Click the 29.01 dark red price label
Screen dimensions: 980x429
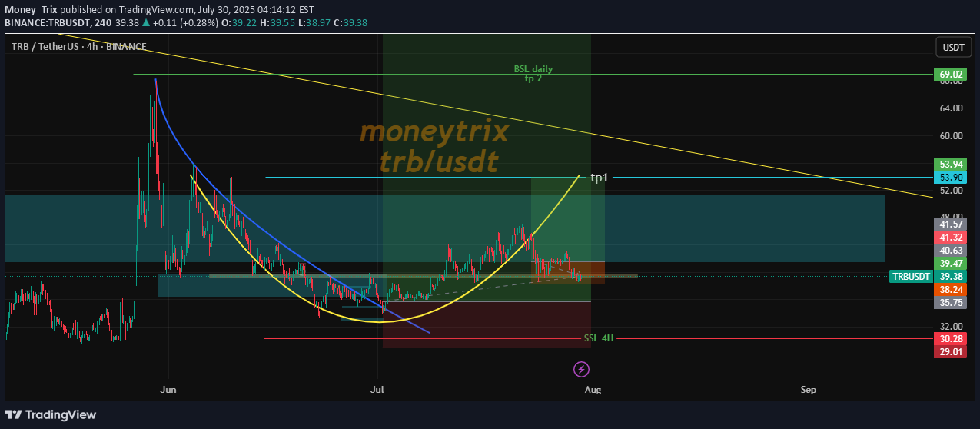[x=951, y=351]
